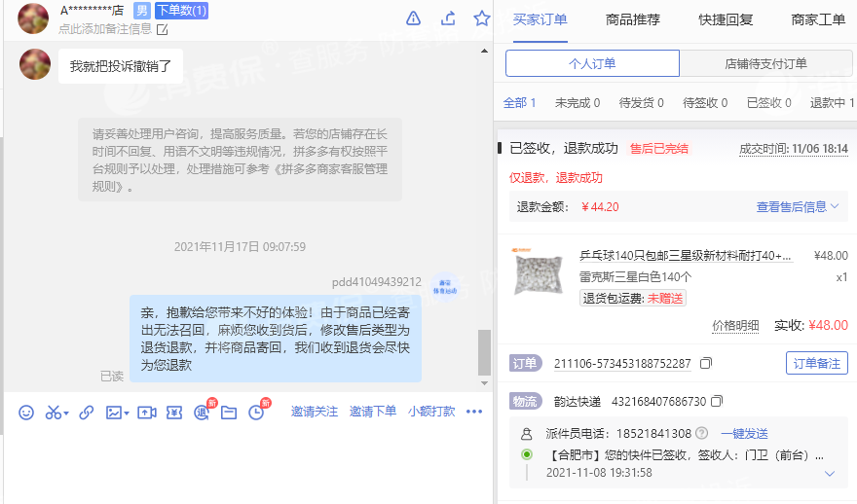Filter orders by 未完成 0
The image size is (857, 504).
click(x=578, y=103)
